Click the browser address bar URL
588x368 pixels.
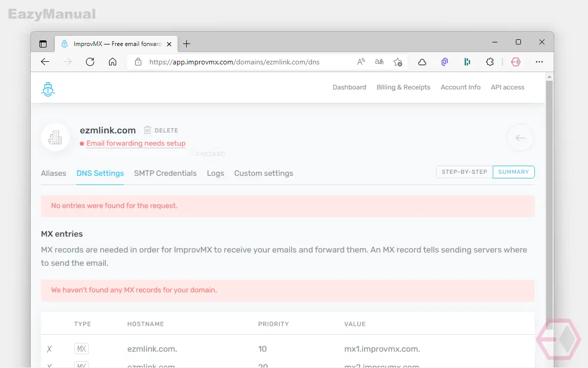coord(234,62)
